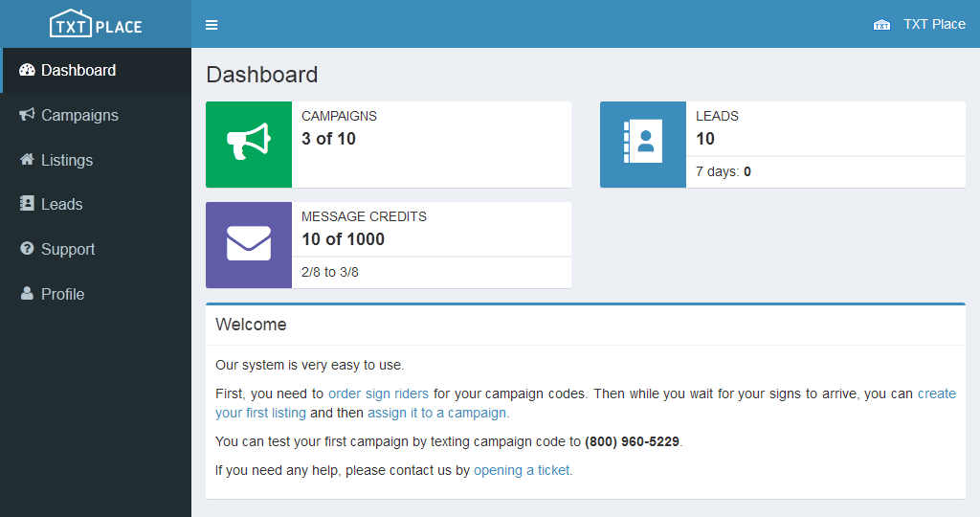The height and width of the screenshot is (517, 980).
Task: Open Campaigns from the sidebar
Action: tap(79, 115)
